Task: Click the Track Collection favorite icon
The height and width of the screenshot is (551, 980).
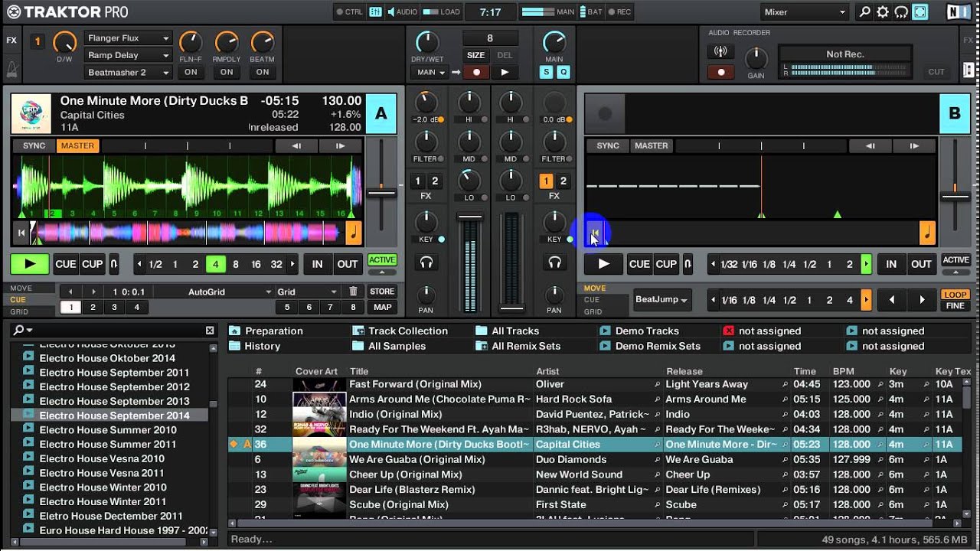Action: [x=358, y=331]
